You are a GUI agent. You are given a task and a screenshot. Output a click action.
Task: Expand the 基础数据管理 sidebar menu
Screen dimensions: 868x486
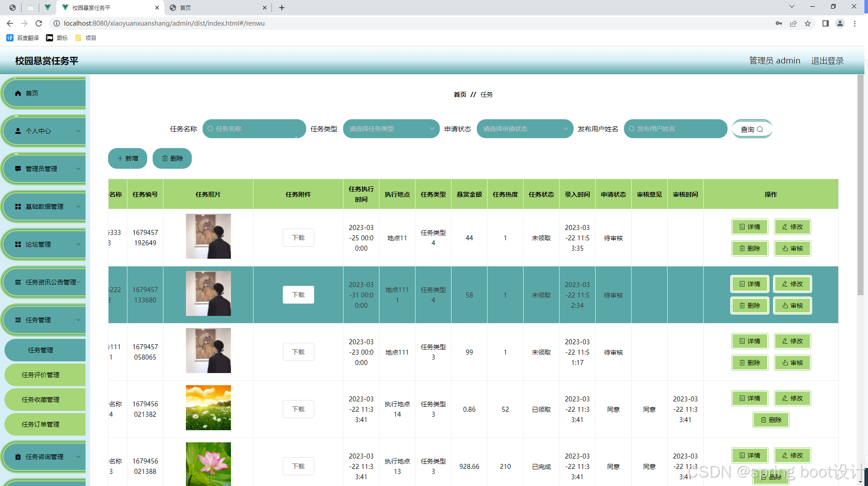point(45,207)
